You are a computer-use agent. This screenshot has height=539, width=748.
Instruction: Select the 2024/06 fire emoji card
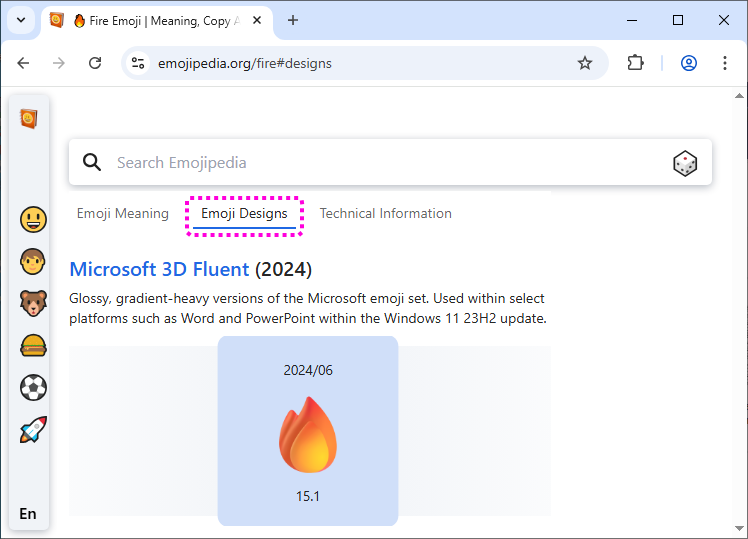pos(308,431)
